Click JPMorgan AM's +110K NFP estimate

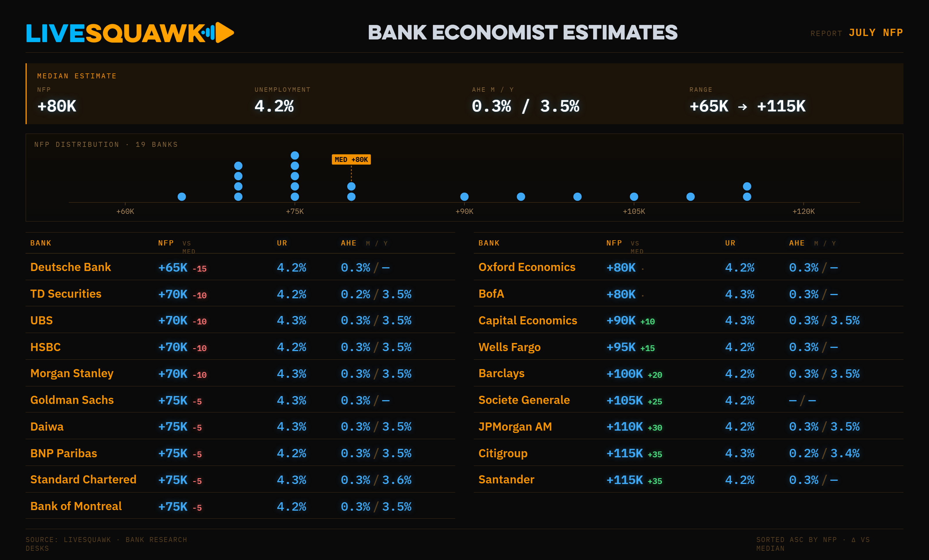click(625, 427)
